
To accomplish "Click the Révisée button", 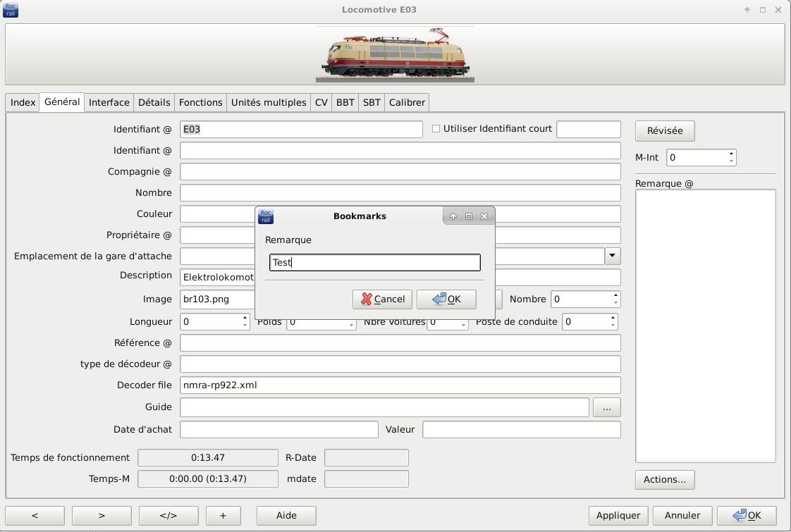I will 664,131.
